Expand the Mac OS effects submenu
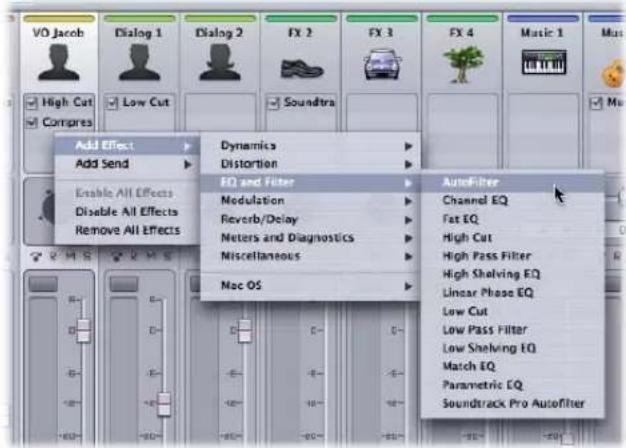 (310, 285)
